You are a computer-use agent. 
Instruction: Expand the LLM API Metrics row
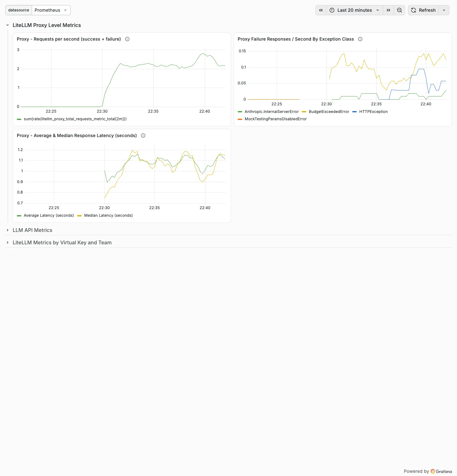pos(8,230)
